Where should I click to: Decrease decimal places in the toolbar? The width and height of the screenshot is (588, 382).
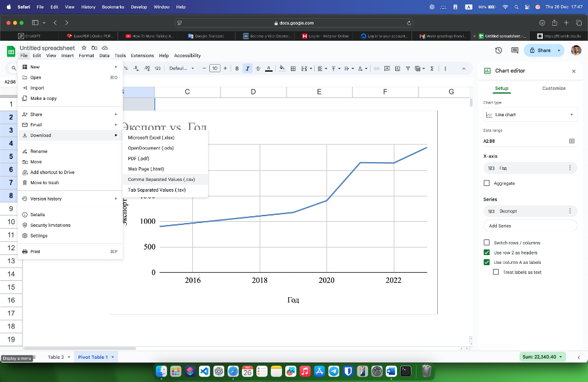pyautogui.click(x=136, y=68)
